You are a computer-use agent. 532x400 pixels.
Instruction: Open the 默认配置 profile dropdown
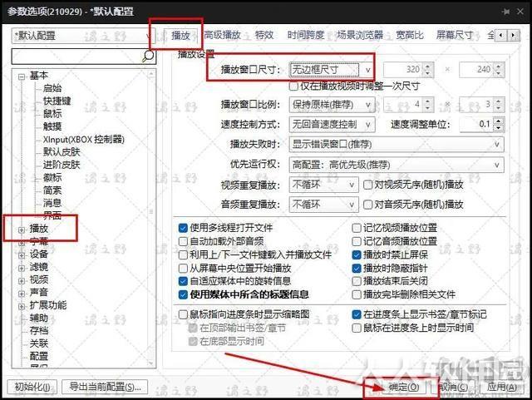click(83, 36)
